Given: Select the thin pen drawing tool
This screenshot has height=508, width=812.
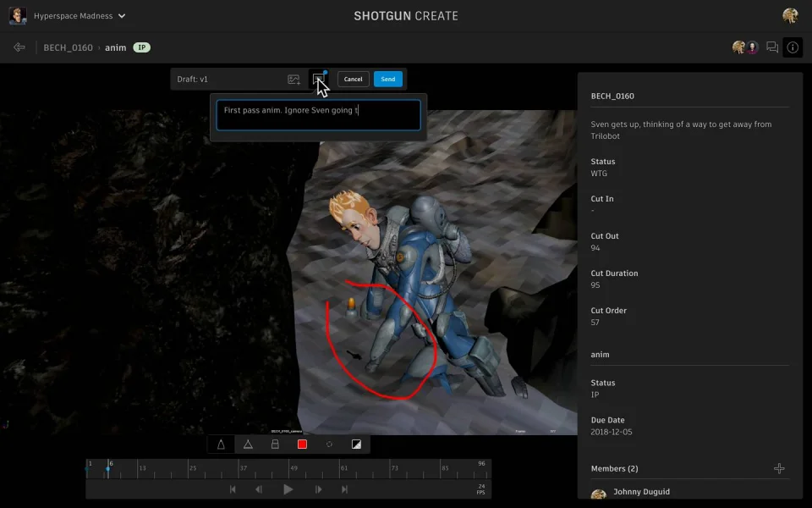Looking at the screenshot, I should (221, 444).
